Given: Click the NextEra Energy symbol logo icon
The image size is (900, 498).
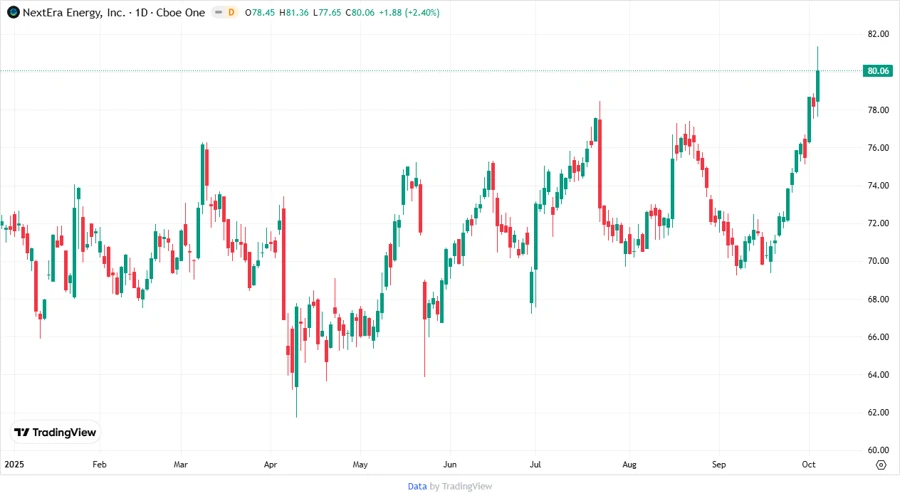Looking at the screenshot, I should coord(13,12).
